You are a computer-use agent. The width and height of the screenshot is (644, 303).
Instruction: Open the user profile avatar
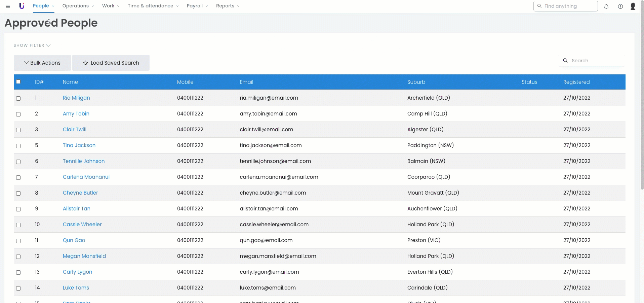[x=633, y=6]
